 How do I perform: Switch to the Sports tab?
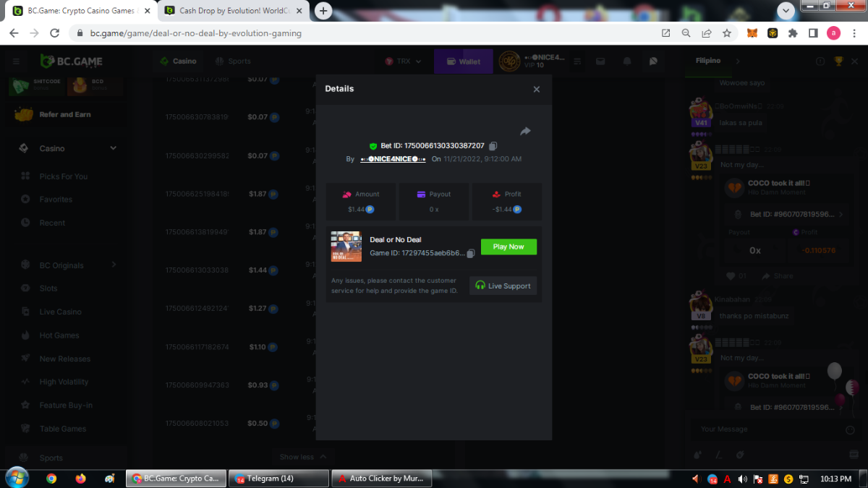click(x=233, y=61)
